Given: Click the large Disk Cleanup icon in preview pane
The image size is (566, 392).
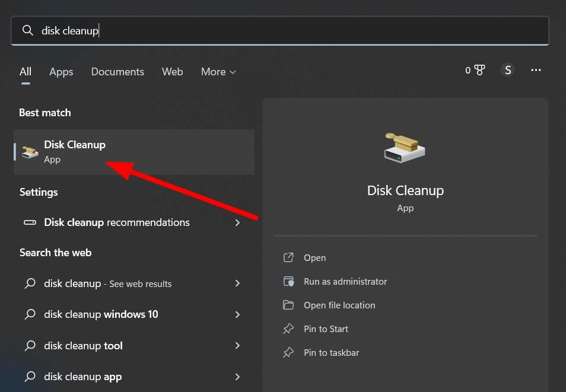Looking at the screenshot, I should coord(405,147).
